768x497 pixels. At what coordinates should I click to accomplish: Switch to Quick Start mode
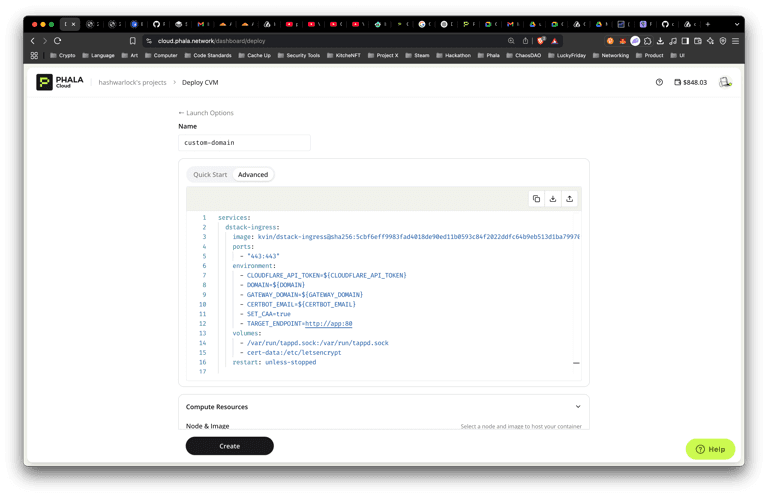[x=210, y=175]
